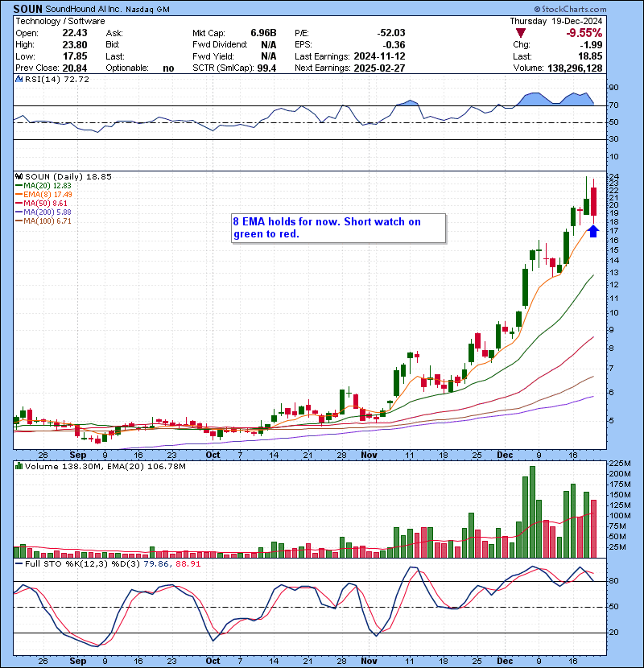Click the %D value 88.91
The height and width of the screenshot is (668, 644).
pyautogui.click(x=188, y=563)
